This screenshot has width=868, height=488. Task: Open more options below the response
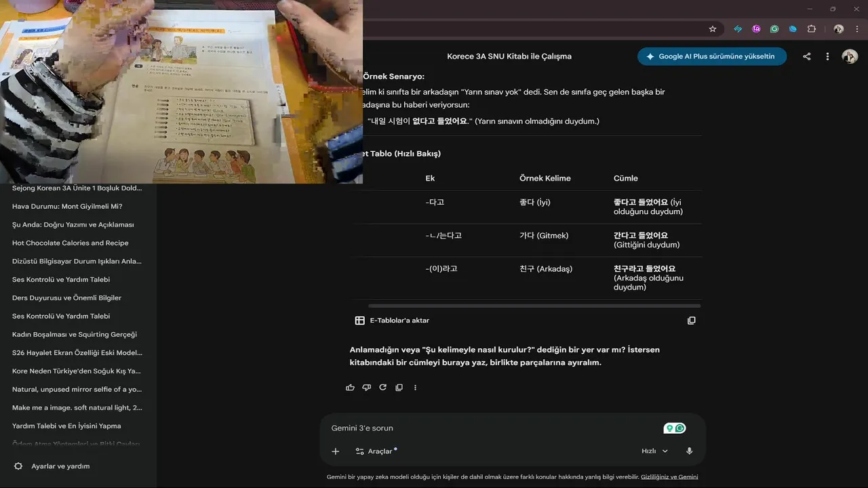pyautogui.click(x=415, y=388)
